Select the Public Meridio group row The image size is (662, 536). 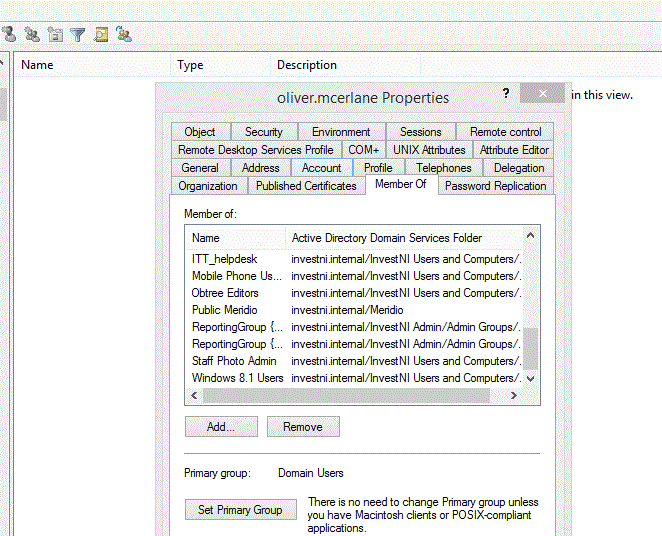click(354, 310)
